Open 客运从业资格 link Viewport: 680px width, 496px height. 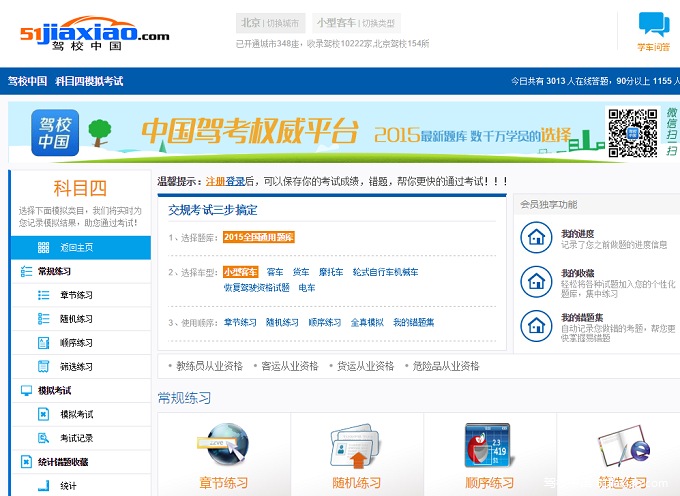[290, 366]
